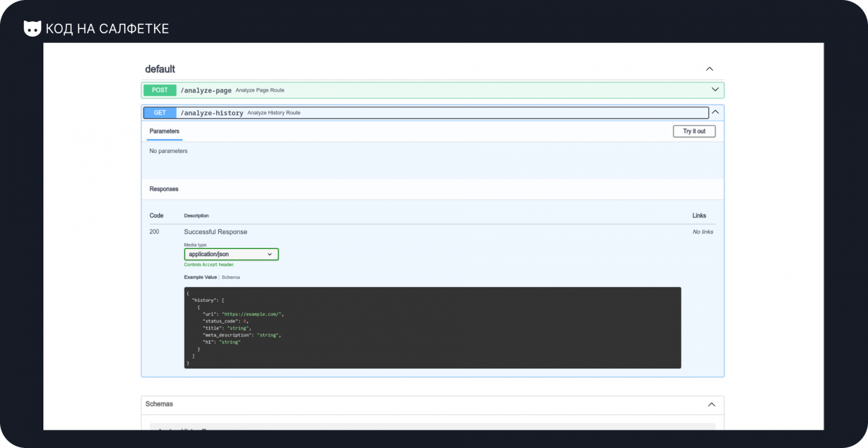The width and height of the screenshot is (868, 448).
Task: Click the Analyze History Route summary text
Action: (x=274, y=113)
